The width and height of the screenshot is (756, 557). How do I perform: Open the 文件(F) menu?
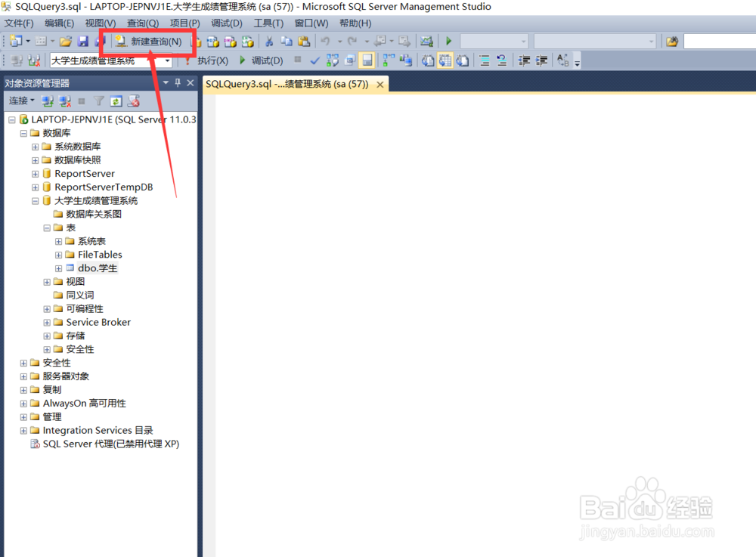click(x=19, y=23)
